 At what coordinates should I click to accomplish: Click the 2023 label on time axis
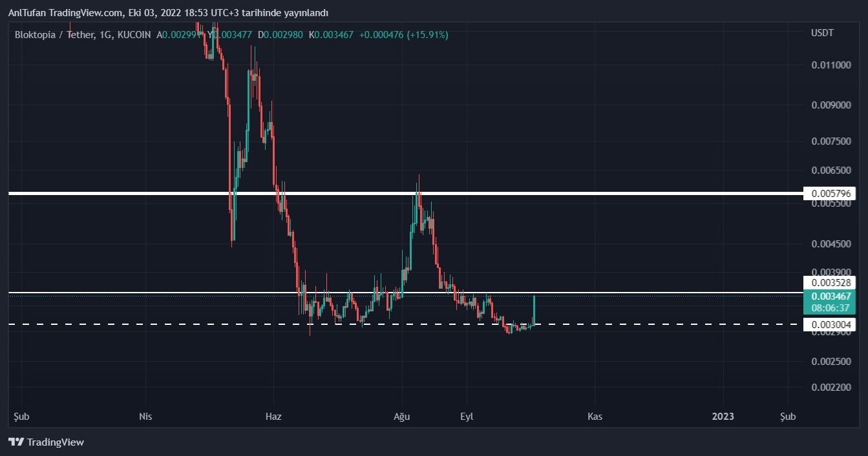(x=723, y=417)
